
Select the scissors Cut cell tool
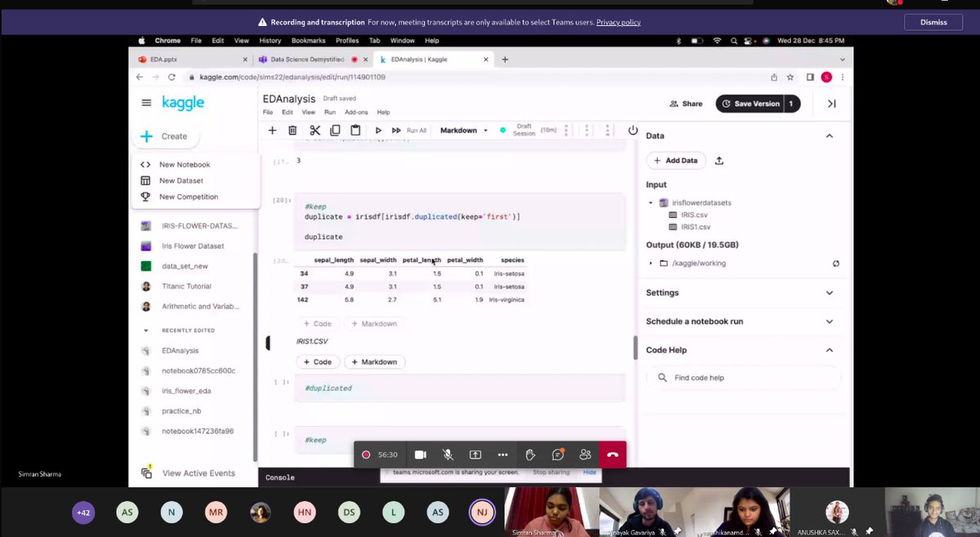point(314,130)
